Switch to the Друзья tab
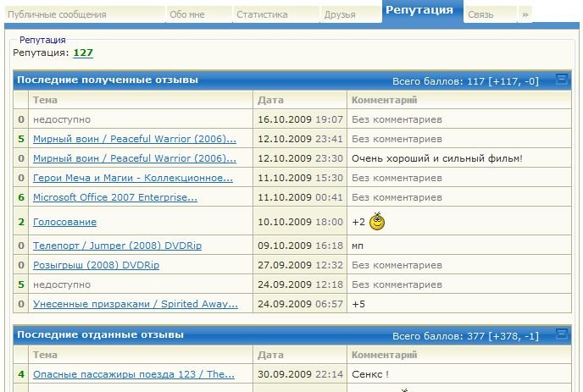 coord(351,14)
